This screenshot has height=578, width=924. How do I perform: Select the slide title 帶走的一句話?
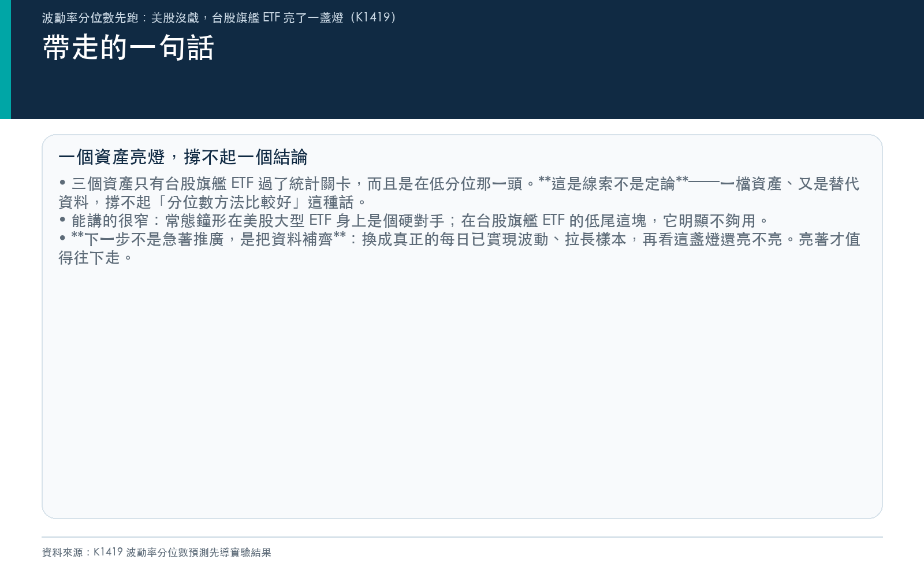pos(128,47)
